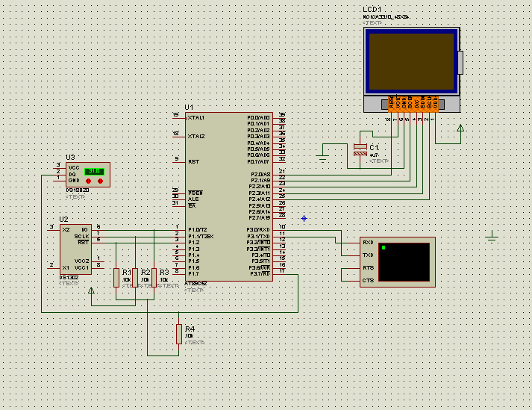Click the VCC1 pin label on DS1302

82,267
